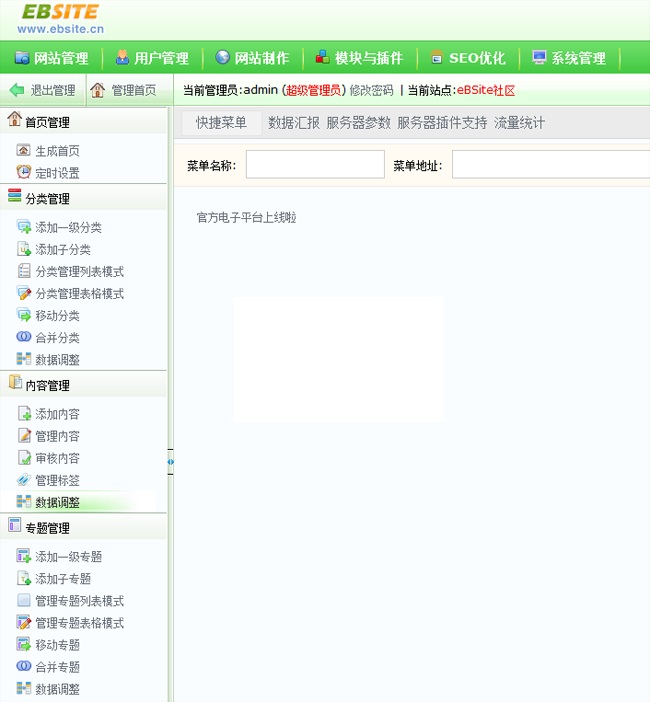This screenshot has height=702, width=650.
Task: Collapse the 首页管理 section header
Action: (83, 121)
